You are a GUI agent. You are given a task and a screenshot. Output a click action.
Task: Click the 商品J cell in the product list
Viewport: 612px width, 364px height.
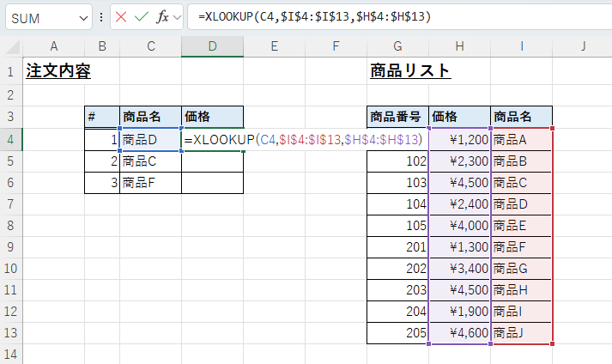pyautogui.click(x=521, y=332)
